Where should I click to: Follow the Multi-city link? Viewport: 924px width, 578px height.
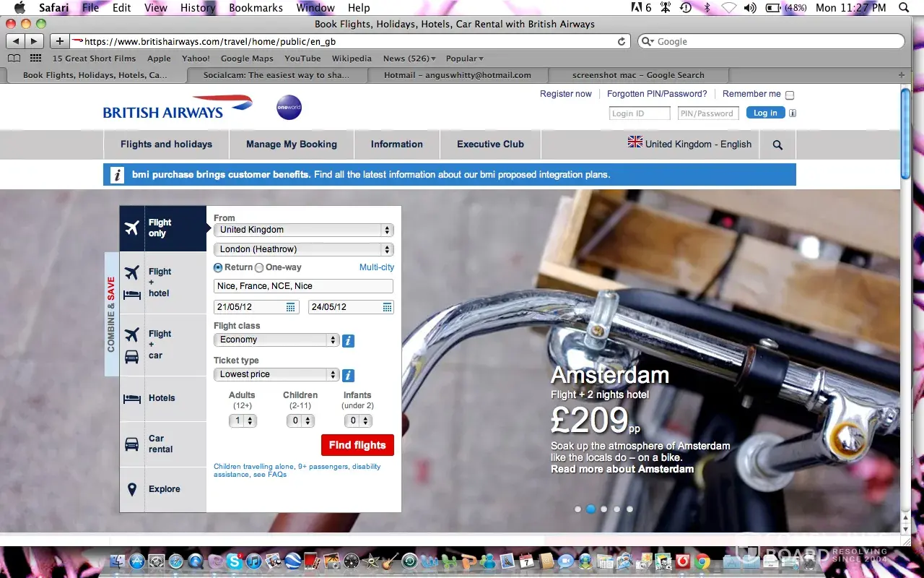(x=376, y=267)
